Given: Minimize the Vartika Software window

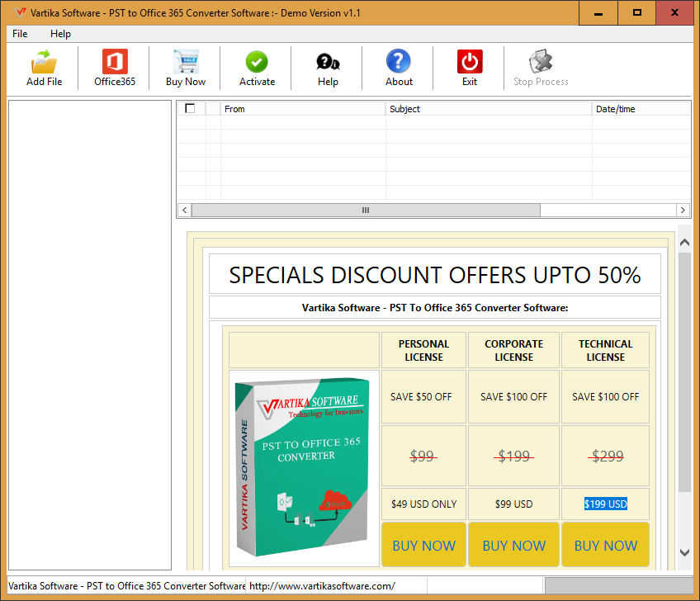Looking at the screenshot, I should tap(598, 13).
